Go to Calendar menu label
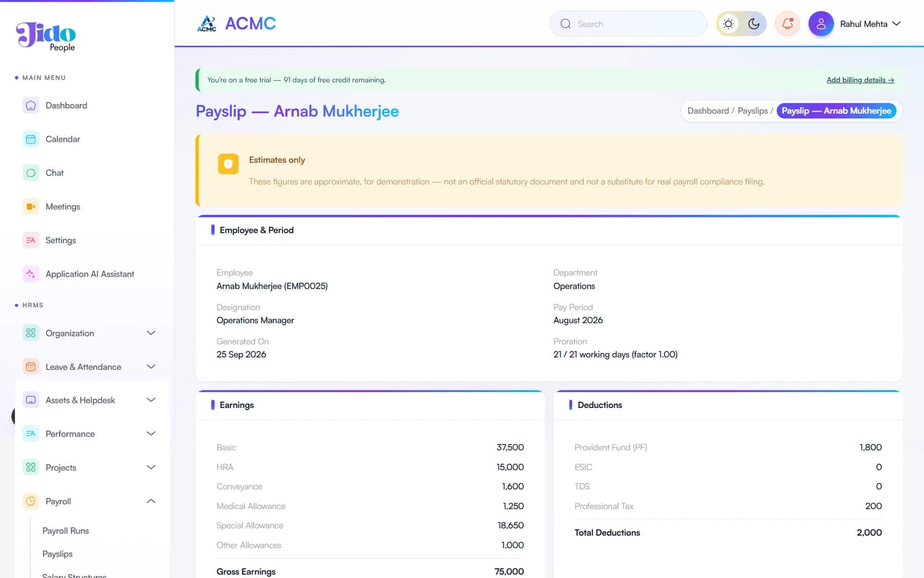This screenshot has height=578, width=924. [x=63, y=139]
